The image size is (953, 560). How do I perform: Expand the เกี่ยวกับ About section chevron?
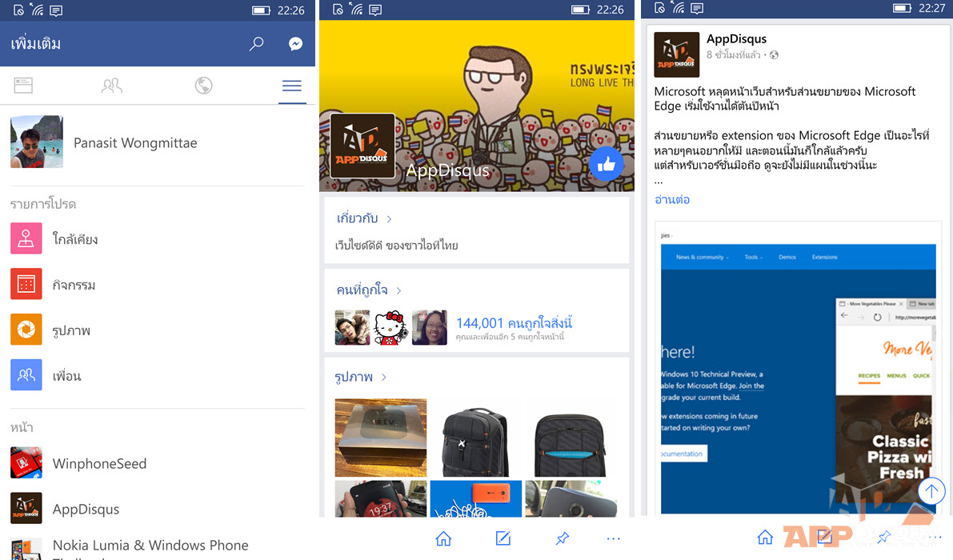tap(389, 218)
